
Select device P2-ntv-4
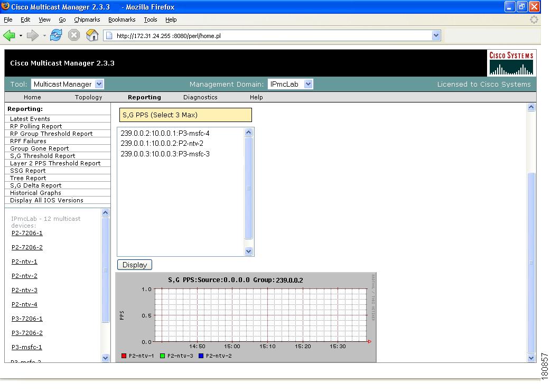[x=24, y=304]
